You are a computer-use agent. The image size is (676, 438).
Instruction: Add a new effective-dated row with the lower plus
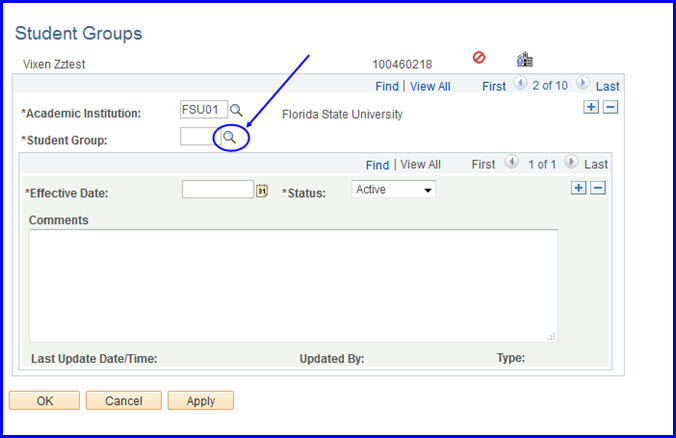click(578, 187)
